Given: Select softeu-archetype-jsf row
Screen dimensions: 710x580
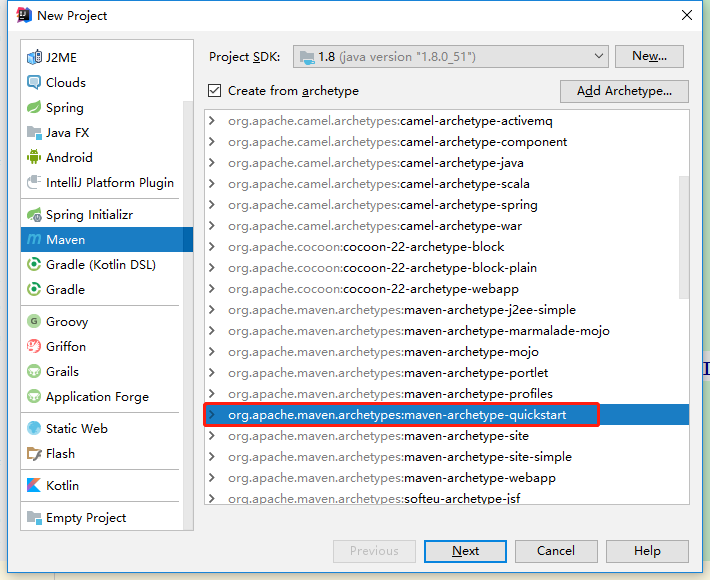Looking at the screenshot, I should (446, 498).
